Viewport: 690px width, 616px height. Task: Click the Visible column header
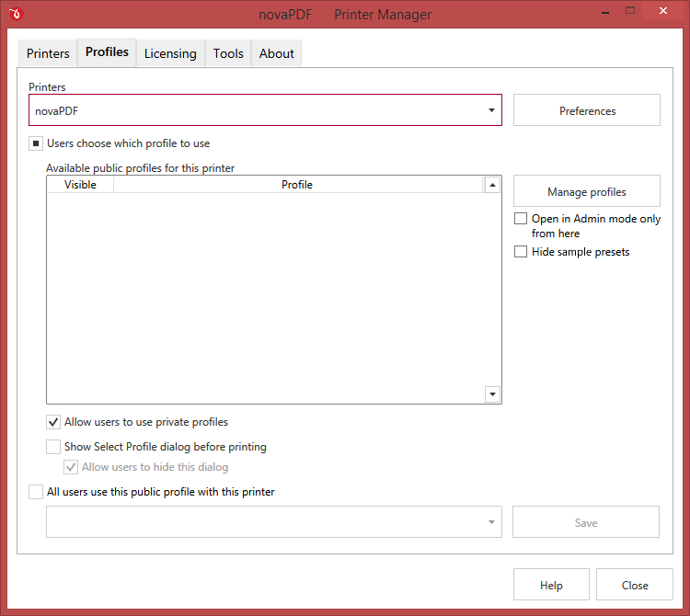point(80,185)
